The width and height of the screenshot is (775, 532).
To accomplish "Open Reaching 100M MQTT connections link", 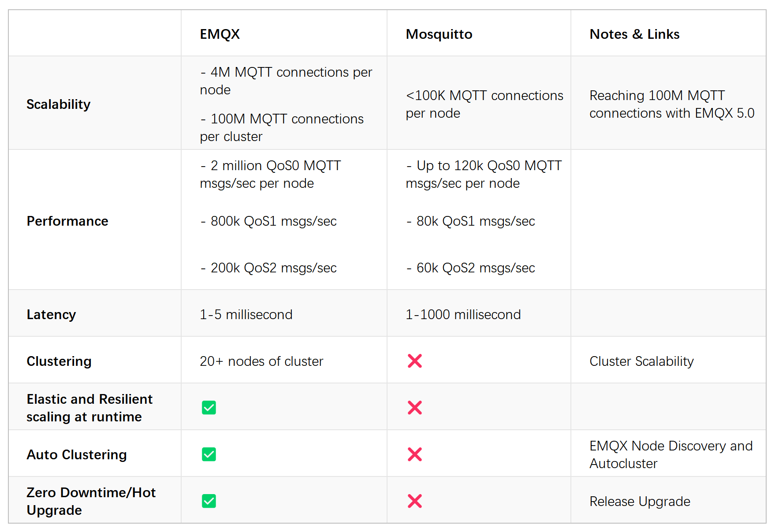I will pos(672,104).
